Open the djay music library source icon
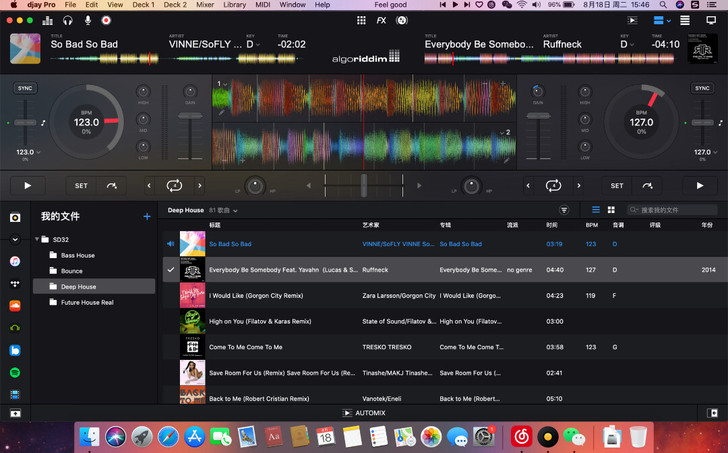This screenshot has height=453, width=728. (x=15, y=217)
